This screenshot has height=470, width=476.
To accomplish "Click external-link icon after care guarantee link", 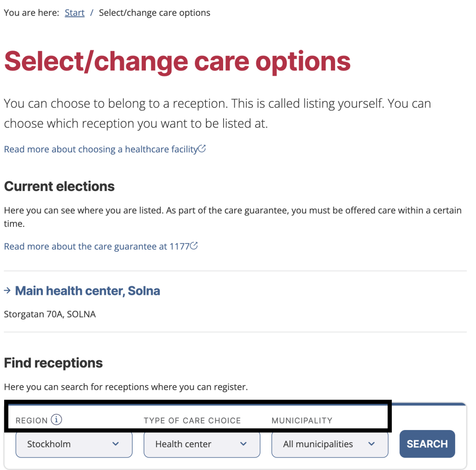I will coord(194,246).
